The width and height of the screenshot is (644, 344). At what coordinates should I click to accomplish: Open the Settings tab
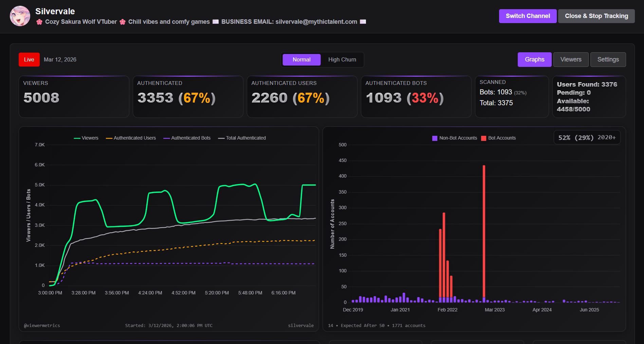click(x=608, y=59)
